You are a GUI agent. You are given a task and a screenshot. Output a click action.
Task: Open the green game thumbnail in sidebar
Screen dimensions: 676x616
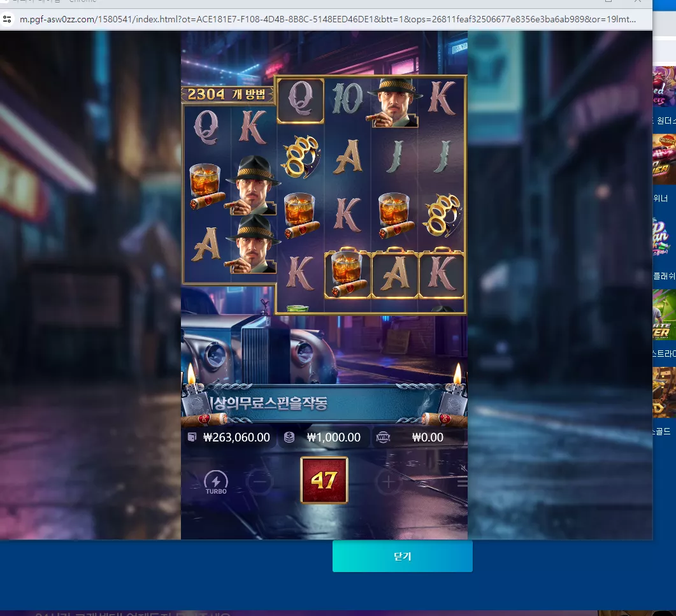[x=664, y=315]
